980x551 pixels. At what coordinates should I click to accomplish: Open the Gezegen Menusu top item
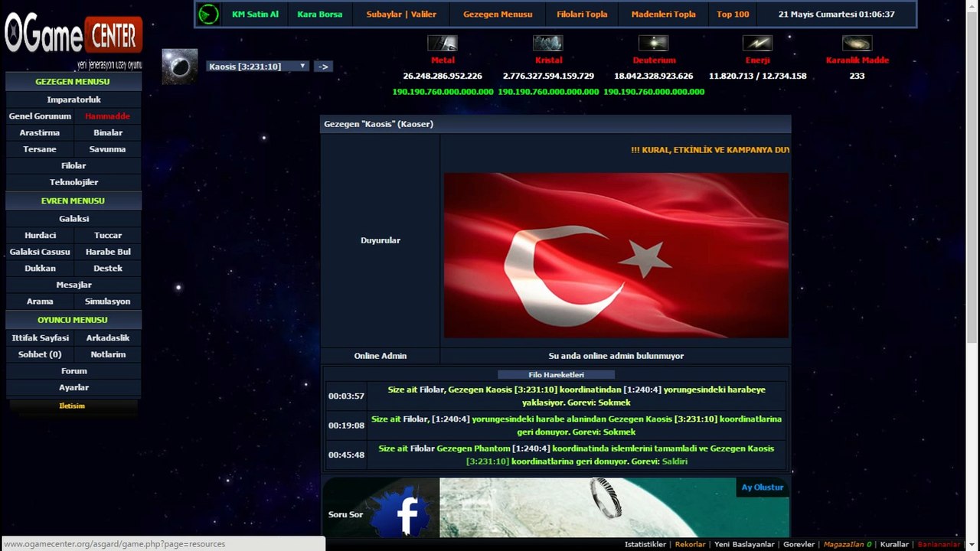click(498, 15)
